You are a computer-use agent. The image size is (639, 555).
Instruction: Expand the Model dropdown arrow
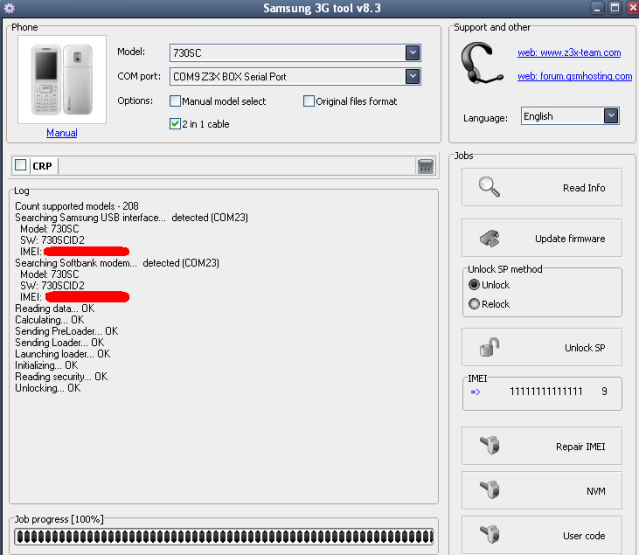tap(412, 53)
